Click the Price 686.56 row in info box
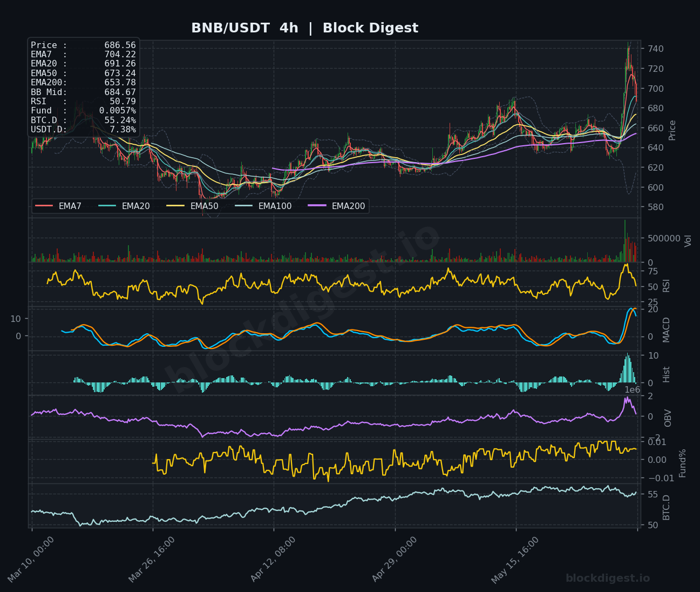Viewport: 700px width, 592px height. click(x=83, y=45)
